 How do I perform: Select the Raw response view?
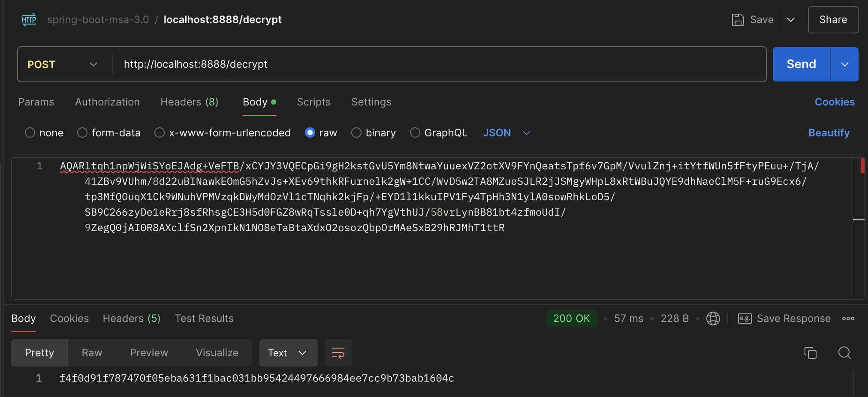pos(92,353)
